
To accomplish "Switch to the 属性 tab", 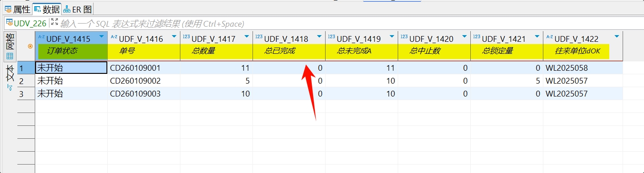I will click(x=17, y=9).
